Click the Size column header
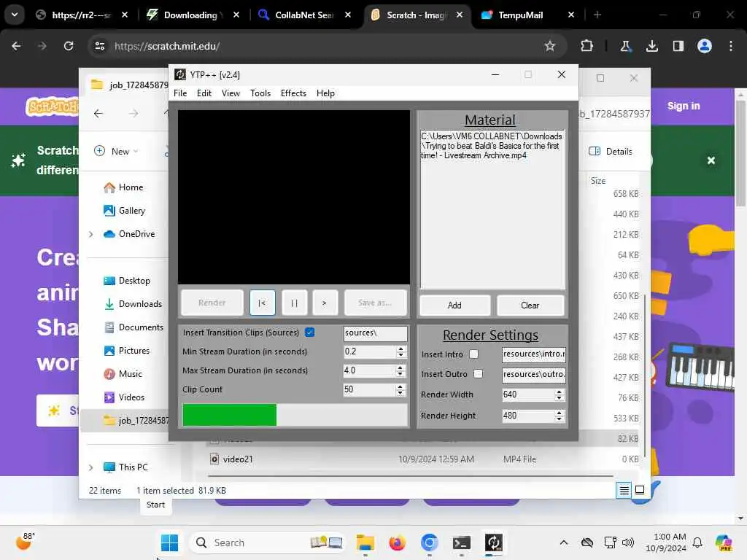Image resolution: width=747 pixels, height=560 pixels. click(x=598, y=181)
